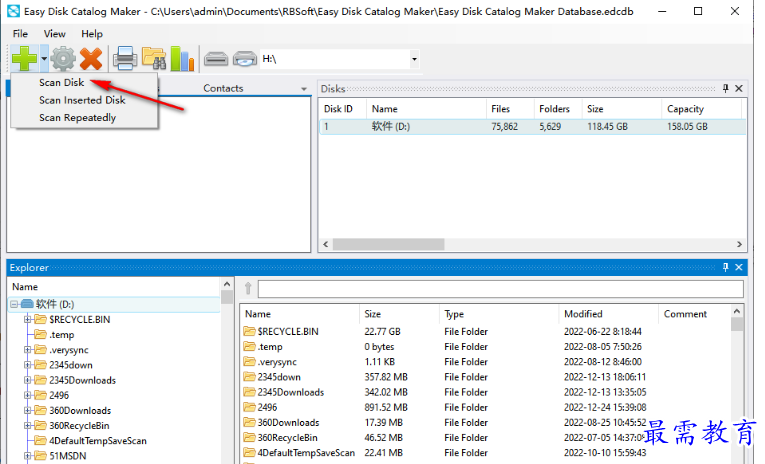
Task: Click the application icon in the title bar
Action: pyautogui.click(x=14, y=11)
